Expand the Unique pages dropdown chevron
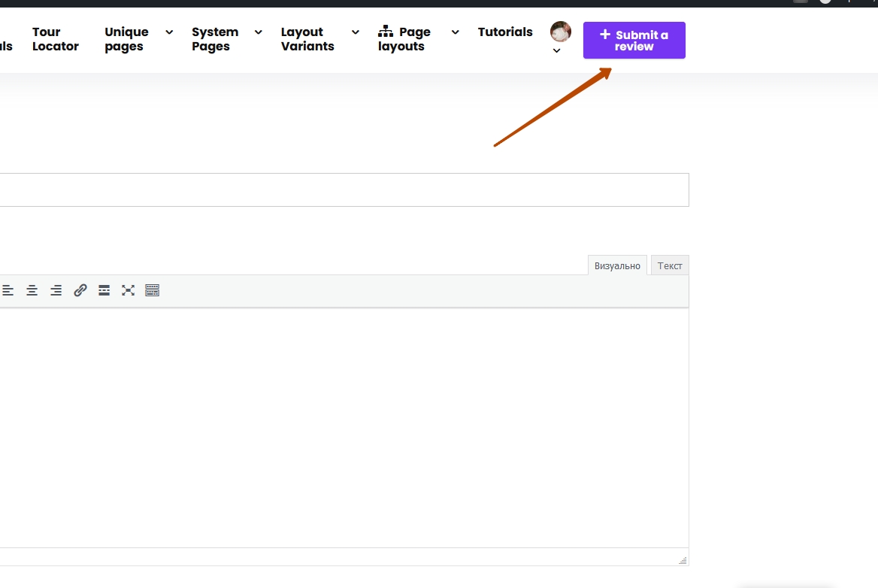The height and width of the screenshot is (588, 878). (x=169, y=32)
